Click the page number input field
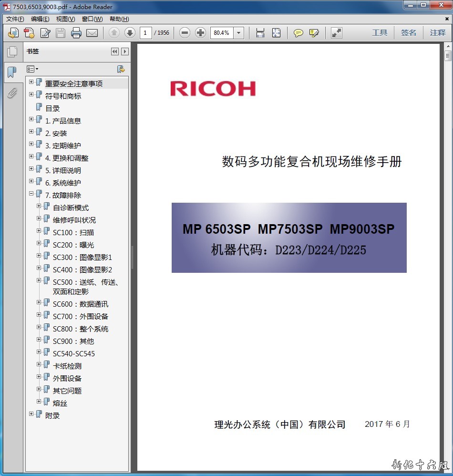This screenshot has height=476, width=453. point(145,33)
